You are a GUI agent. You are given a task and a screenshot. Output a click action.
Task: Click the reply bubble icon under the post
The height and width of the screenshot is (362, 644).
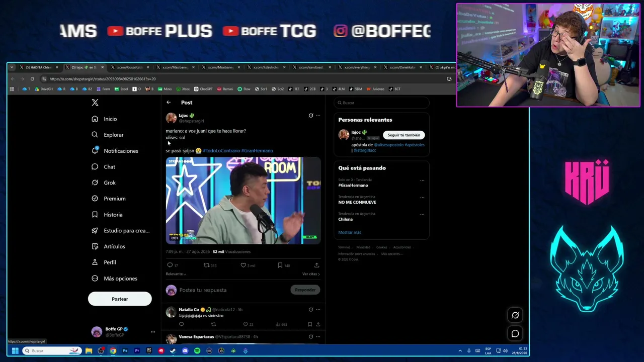point(170,265)
